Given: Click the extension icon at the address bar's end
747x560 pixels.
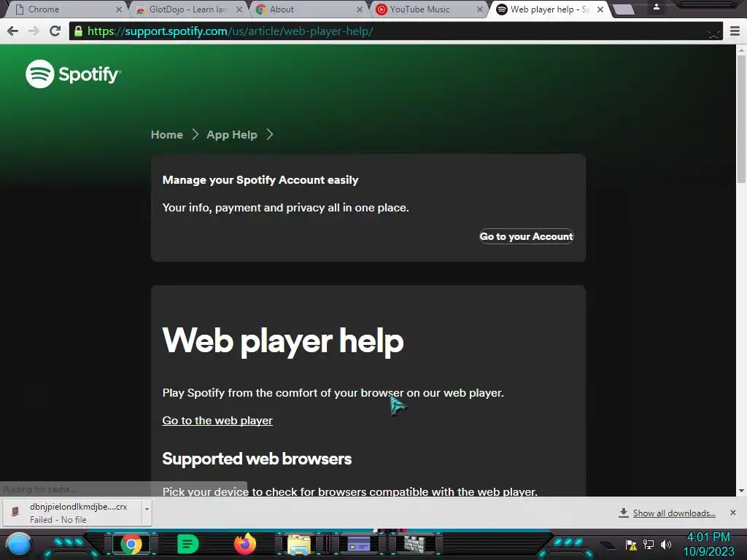Looking at the screenshot, I should 713,33.
